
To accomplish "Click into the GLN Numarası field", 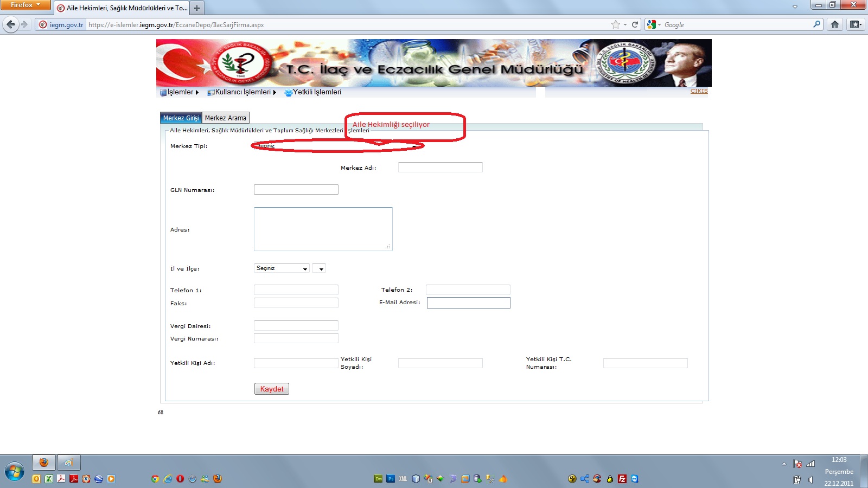I will coord(296,190).
